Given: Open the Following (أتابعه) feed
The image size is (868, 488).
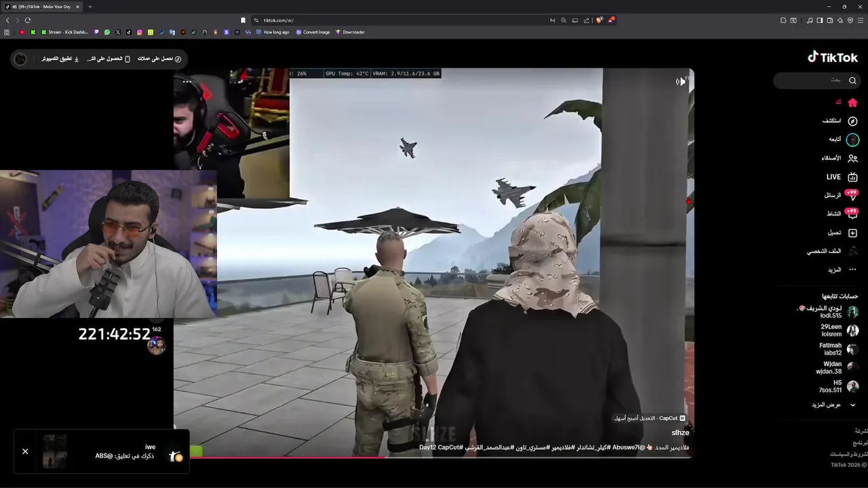Looking at the screenshot, I should [x=844, y=140].
